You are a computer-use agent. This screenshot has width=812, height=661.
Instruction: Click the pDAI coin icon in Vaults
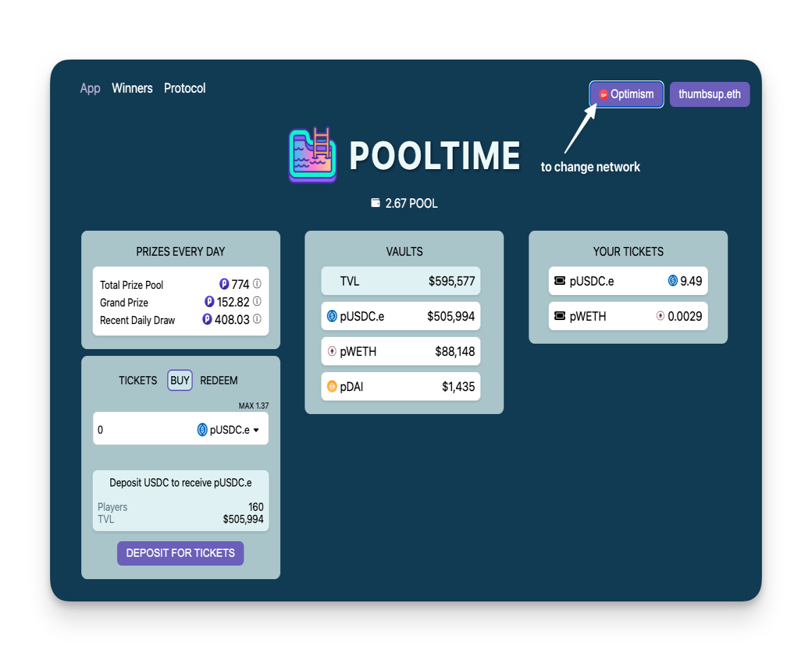(332, 386)
